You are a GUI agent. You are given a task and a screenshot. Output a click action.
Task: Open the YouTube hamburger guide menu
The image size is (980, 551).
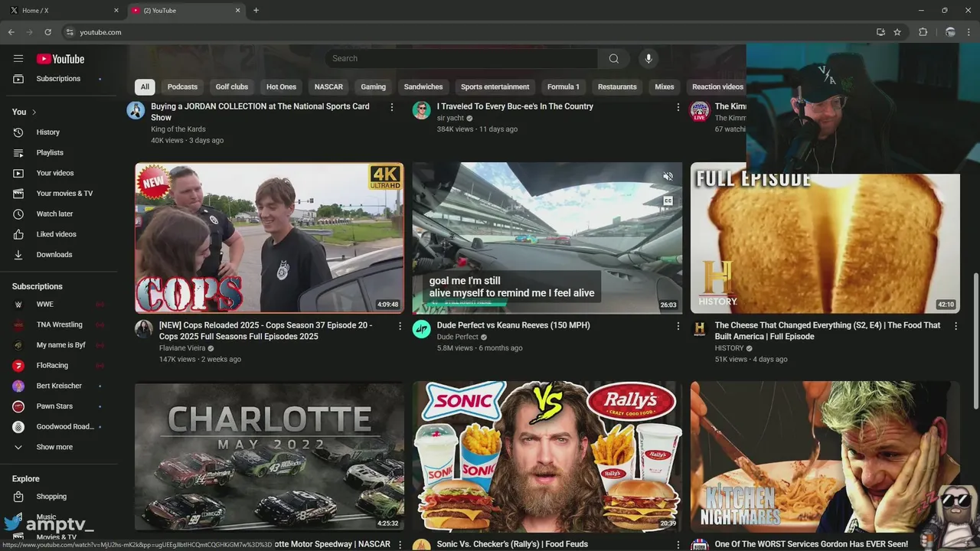(x=18, y=59)
